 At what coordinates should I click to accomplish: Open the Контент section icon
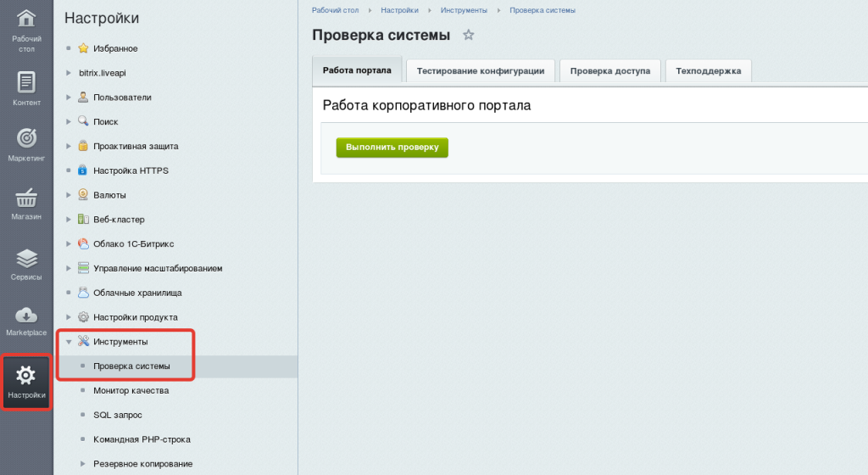point(26,82)
